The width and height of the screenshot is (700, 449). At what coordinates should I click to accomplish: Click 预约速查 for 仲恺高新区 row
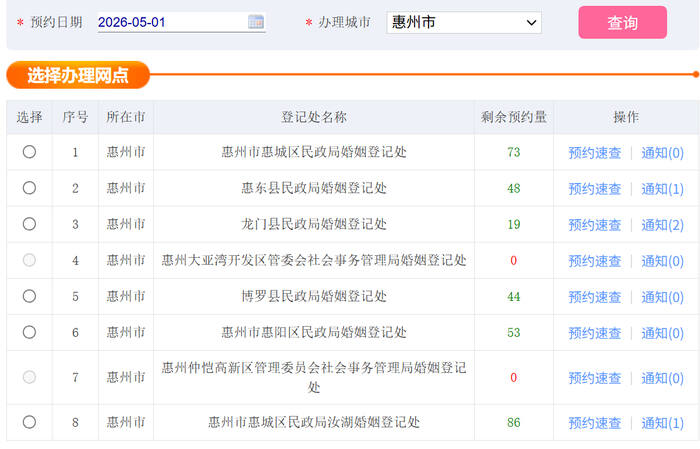click(594, 378)
